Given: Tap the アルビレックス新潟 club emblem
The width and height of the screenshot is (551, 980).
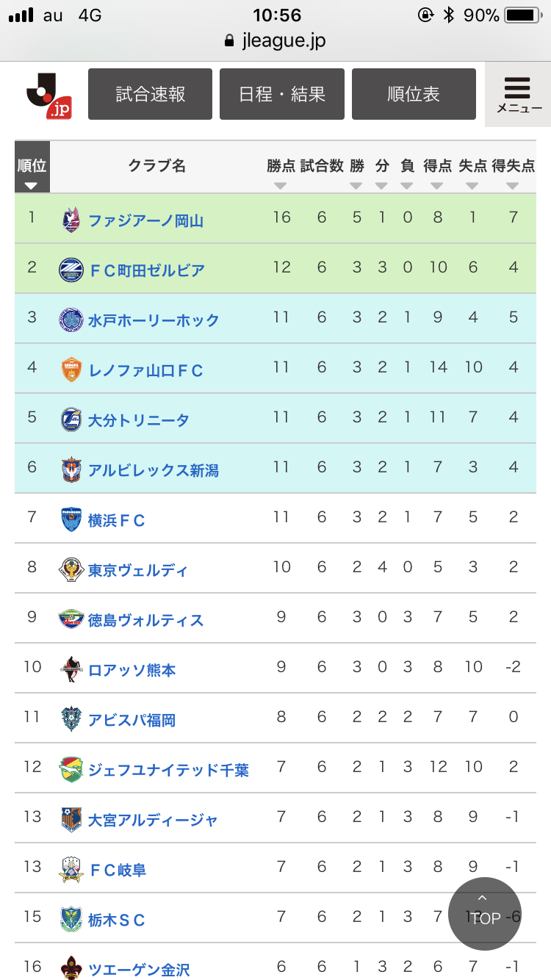Looking at the screenshot, I should 71,469.
